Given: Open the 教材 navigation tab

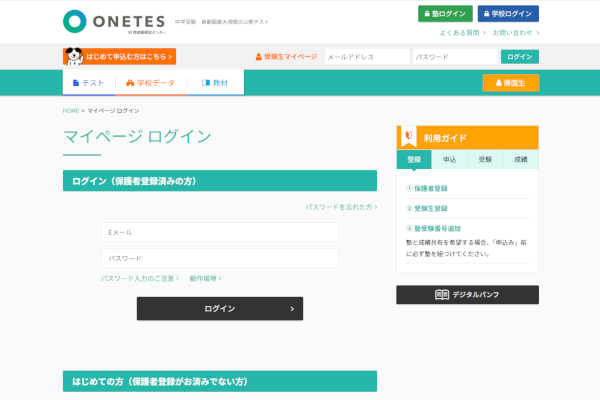Looking at the screenshot, I should point(214,83).
